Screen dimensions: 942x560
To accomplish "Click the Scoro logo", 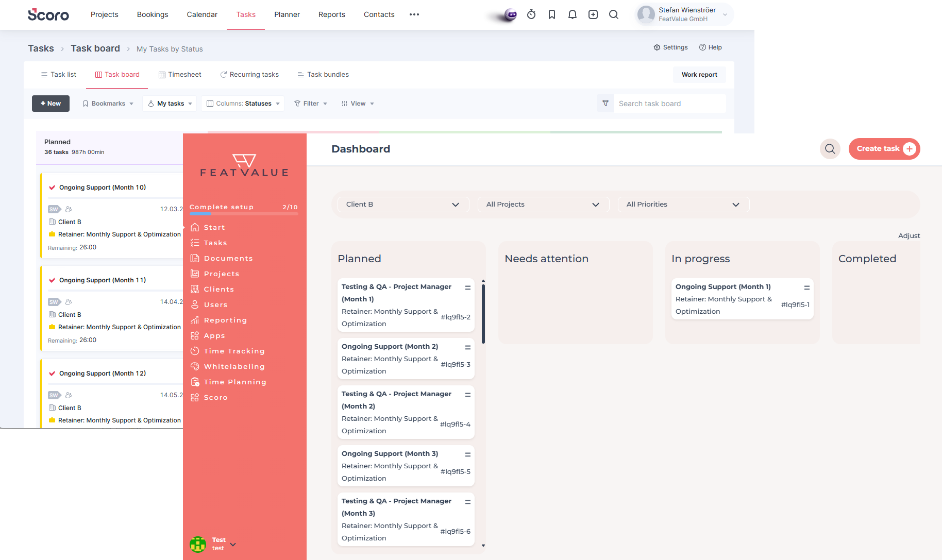I will 48,14.
